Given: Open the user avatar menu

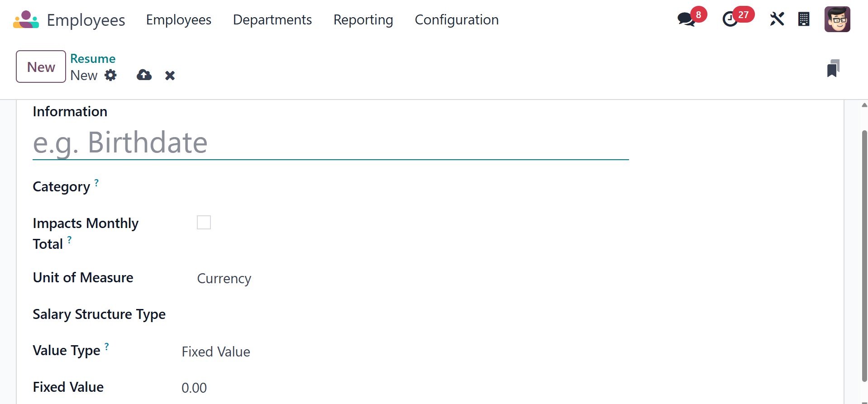Looking at the screenshot, I should coord(837,19).
